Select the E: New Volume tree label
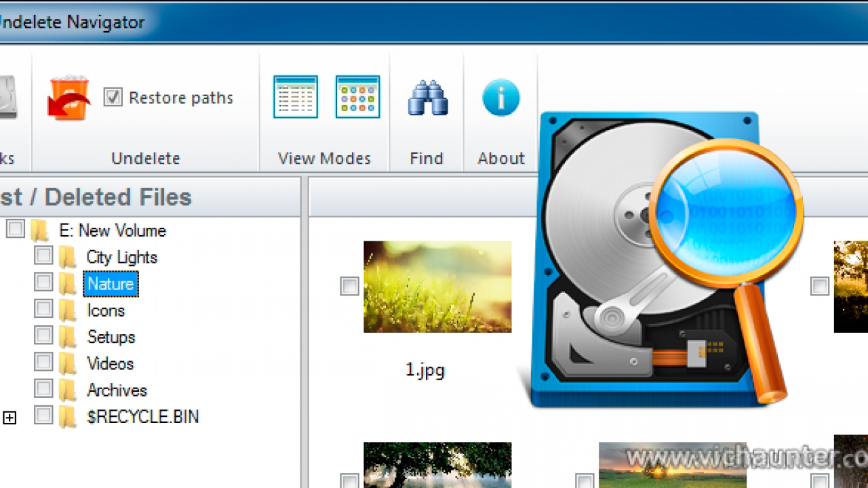The image size is (868, 488). tap(113, 230)
